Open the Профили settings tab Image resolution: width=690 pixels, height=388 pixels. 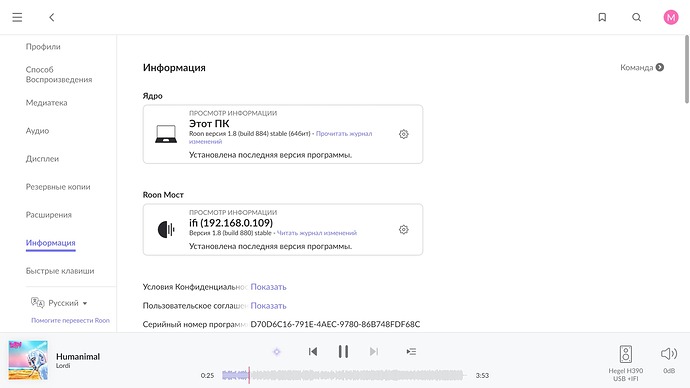click(43, 47)
